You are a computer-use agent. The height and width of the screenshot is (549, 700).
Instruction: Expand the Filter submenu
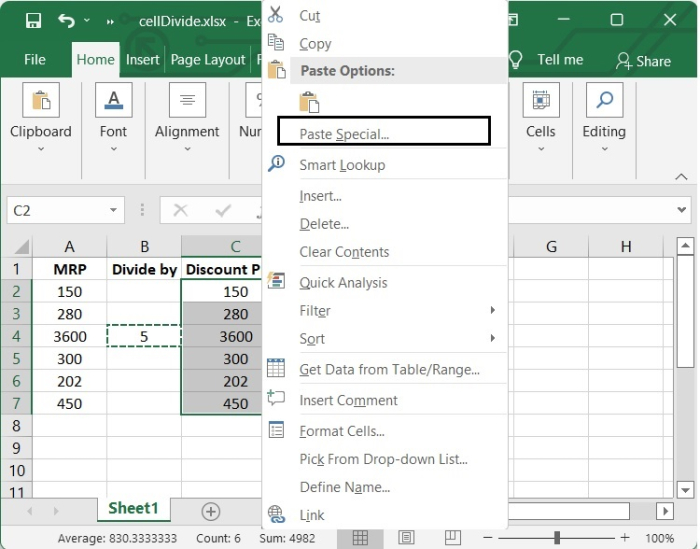click(492, 311)
